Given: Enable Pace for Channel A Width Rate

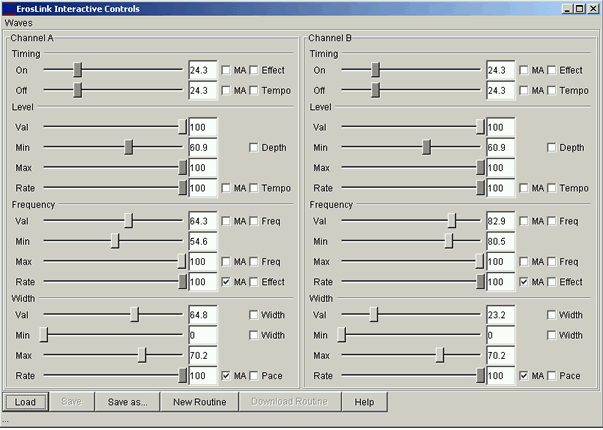Looking at the screenshot, I should pos(253,376).
